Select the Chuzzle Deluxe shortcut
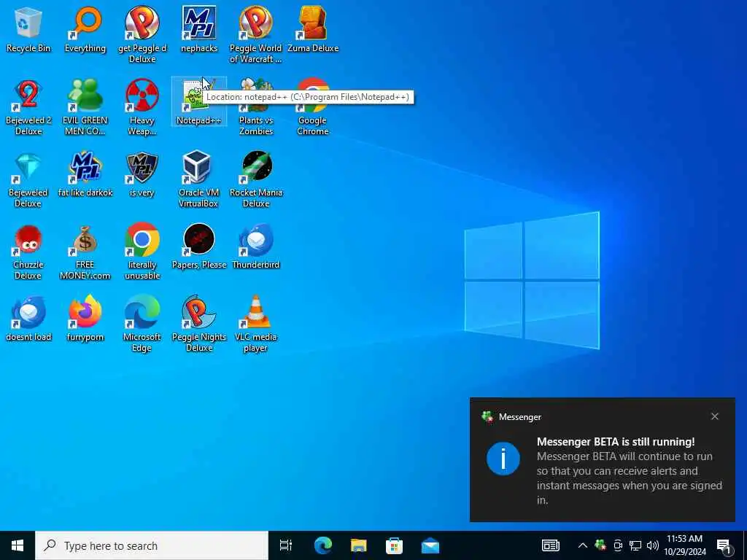Screen dimensions: 747x560 coord(28,252)
